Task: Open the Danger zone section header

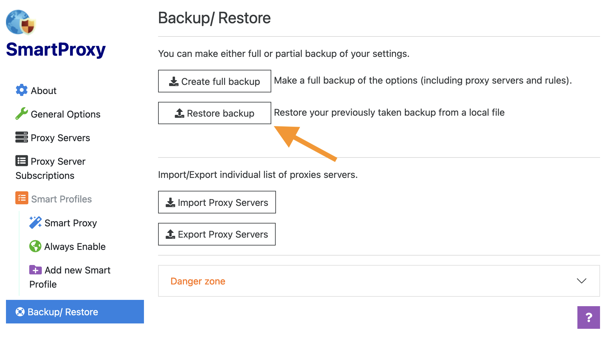Action: tap(198, 281)
